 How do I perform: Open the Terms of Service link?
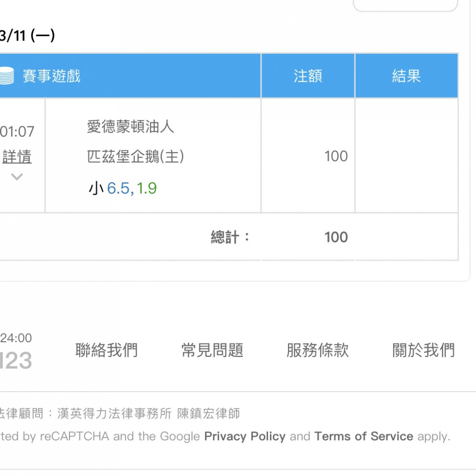tap(364, 436)
